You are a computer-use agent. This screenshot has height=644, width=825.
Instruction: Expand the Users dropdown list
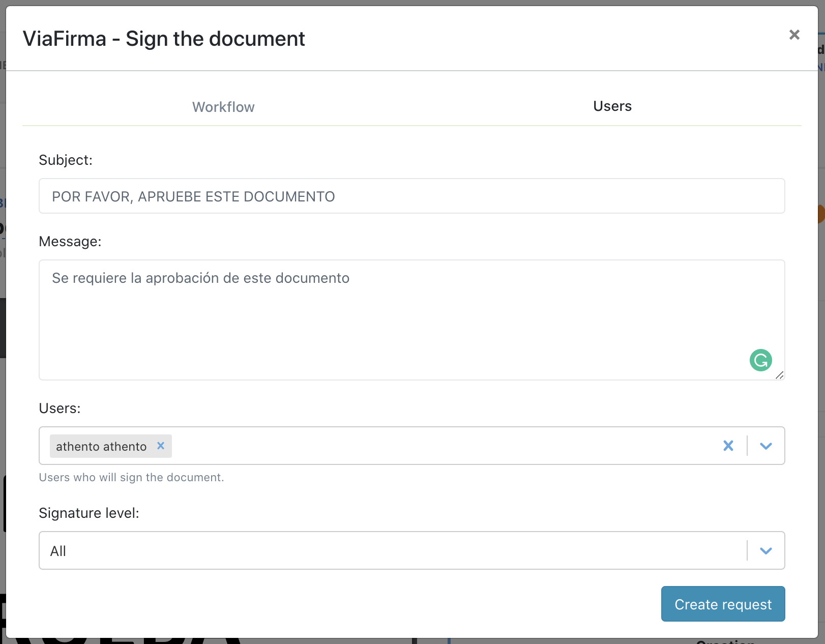tap(766, 446)
